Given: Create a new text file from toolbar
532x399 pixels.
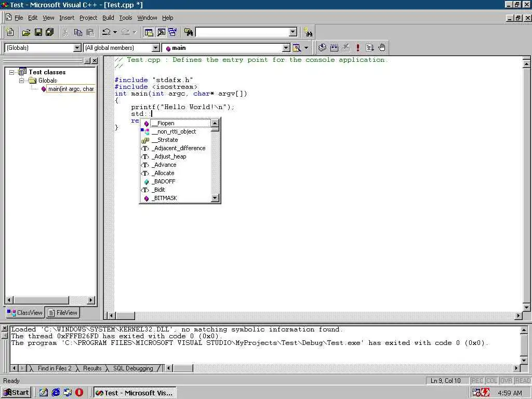Looking at the screenshot, I should 10,32.
